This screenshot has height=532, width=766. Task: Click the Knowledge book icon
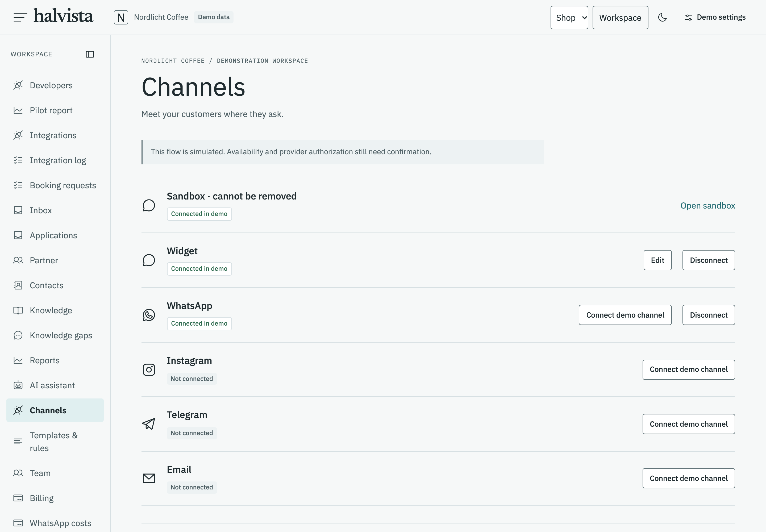click(x=18, y=310)
